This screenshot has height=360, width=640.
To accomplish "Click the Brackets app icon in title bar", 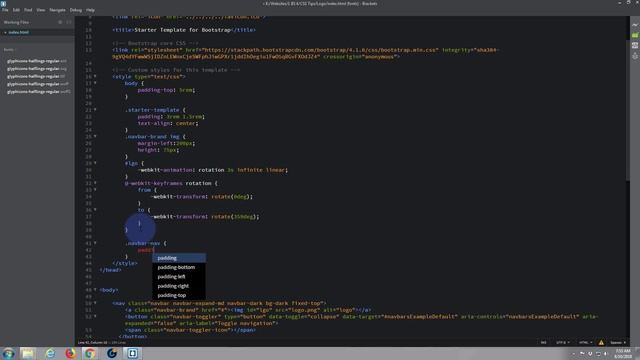I will point(3,3).
